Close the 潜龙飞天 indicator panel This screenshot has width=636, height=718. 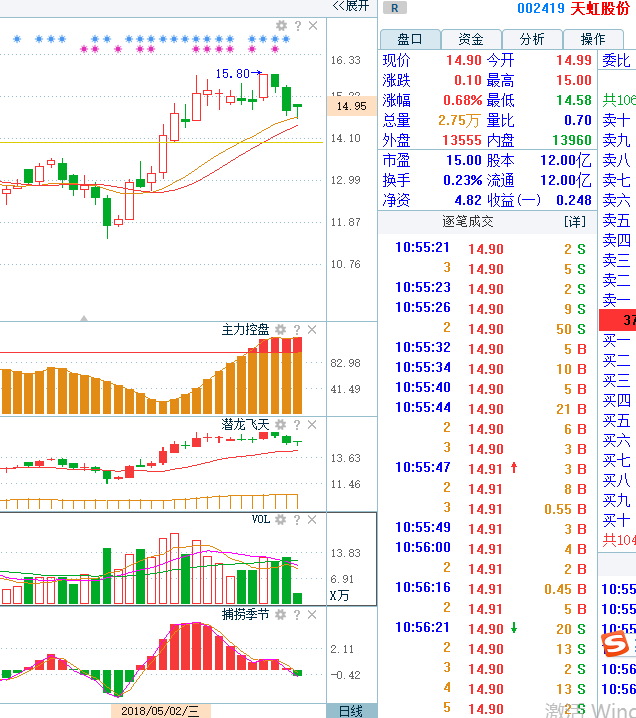tap(312, 424)
